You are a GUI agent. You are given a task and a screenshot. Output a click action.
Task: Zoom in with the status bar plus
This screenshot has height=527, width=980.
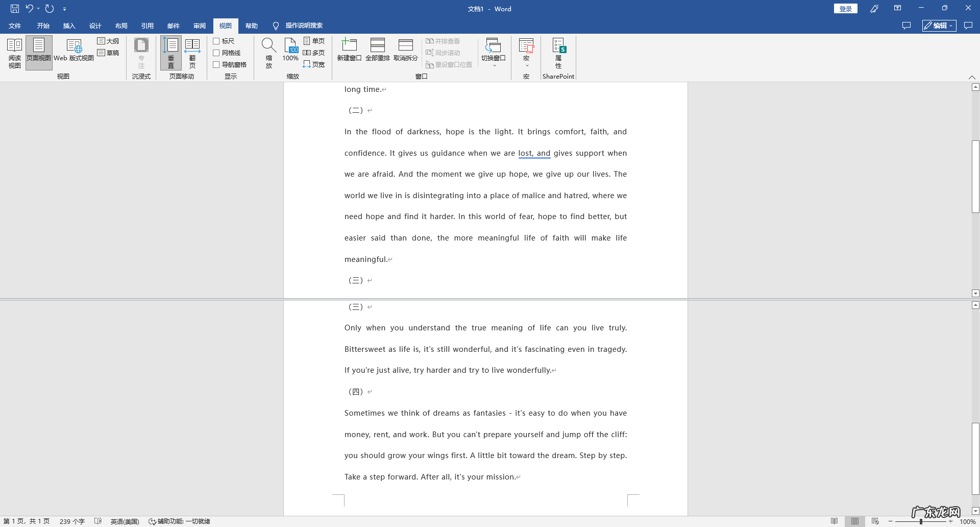point(951,521)
